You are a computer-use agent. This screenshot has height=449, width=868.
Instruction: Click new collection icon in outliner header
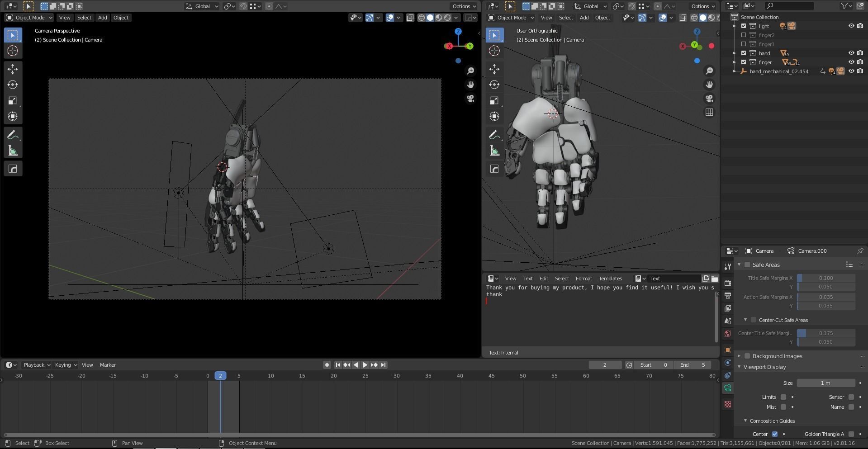(860, 6)
